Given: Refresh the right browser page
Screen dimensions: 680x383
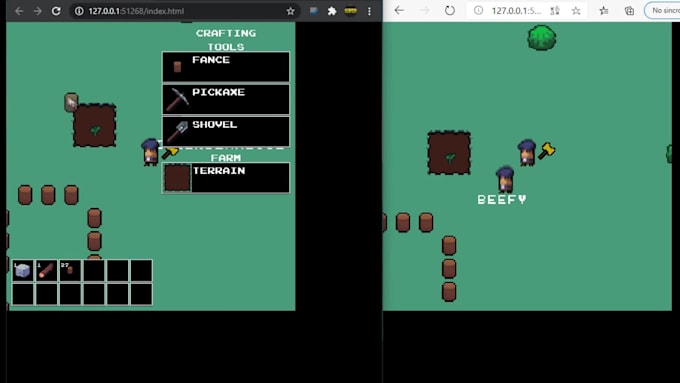Looking at the screenshot, I should pyautogui.click(x=450, y=10).
